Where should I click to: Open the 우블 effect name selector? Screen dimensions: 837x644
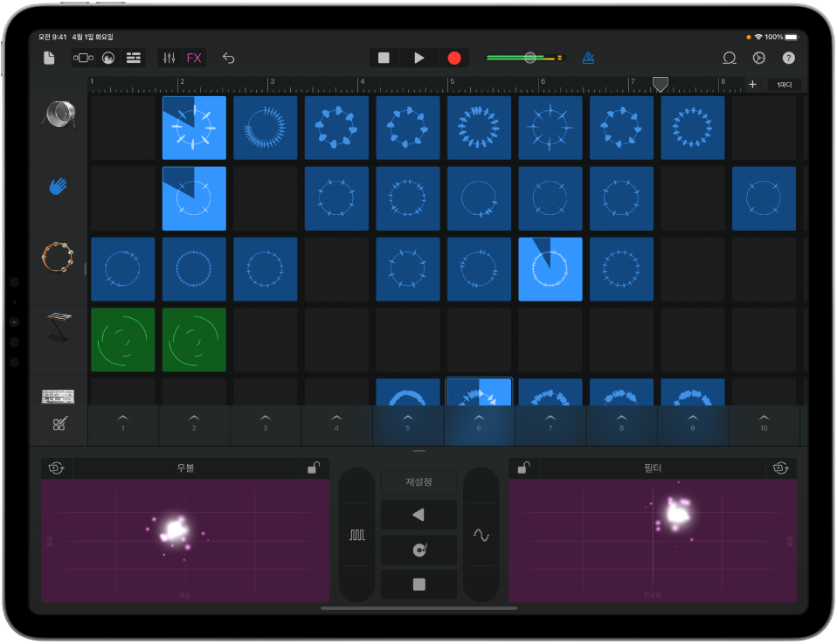[186, 467]
